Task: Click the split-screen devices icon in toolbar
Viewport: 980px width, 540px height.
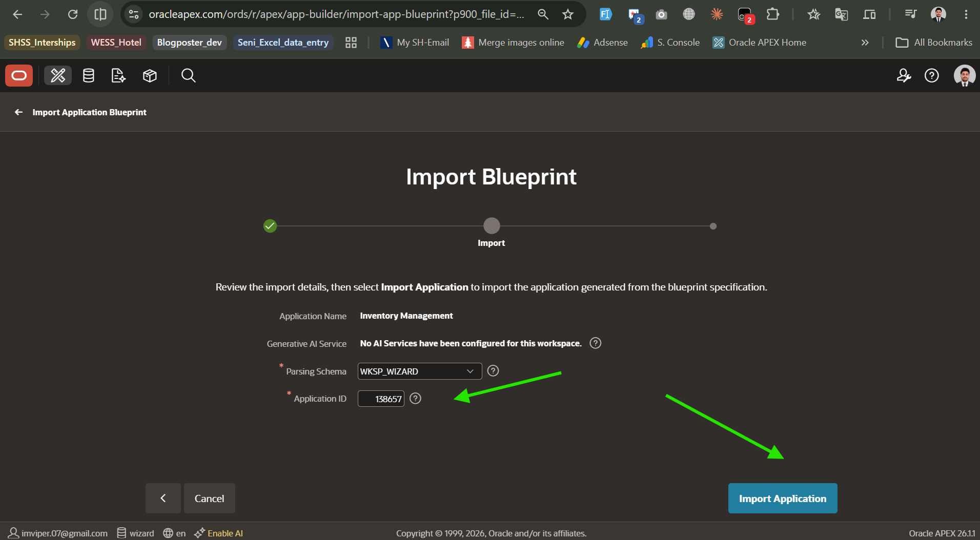Action: tap(869, 14)
